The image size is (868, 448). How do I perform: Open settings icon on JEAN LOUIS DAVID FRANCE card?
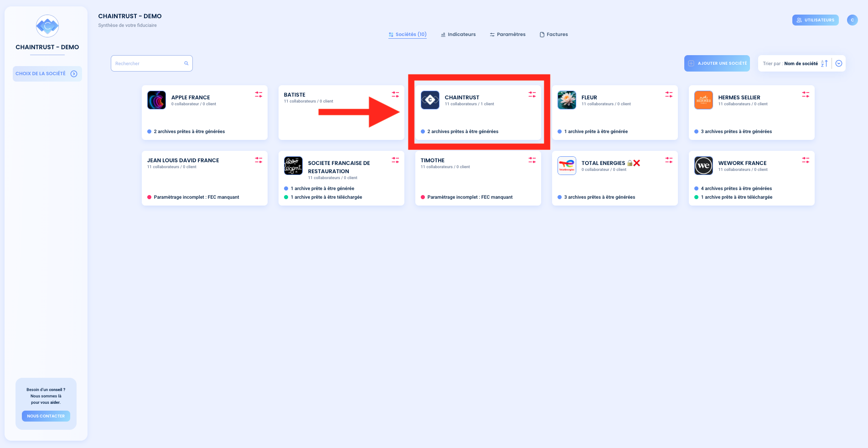258,160
